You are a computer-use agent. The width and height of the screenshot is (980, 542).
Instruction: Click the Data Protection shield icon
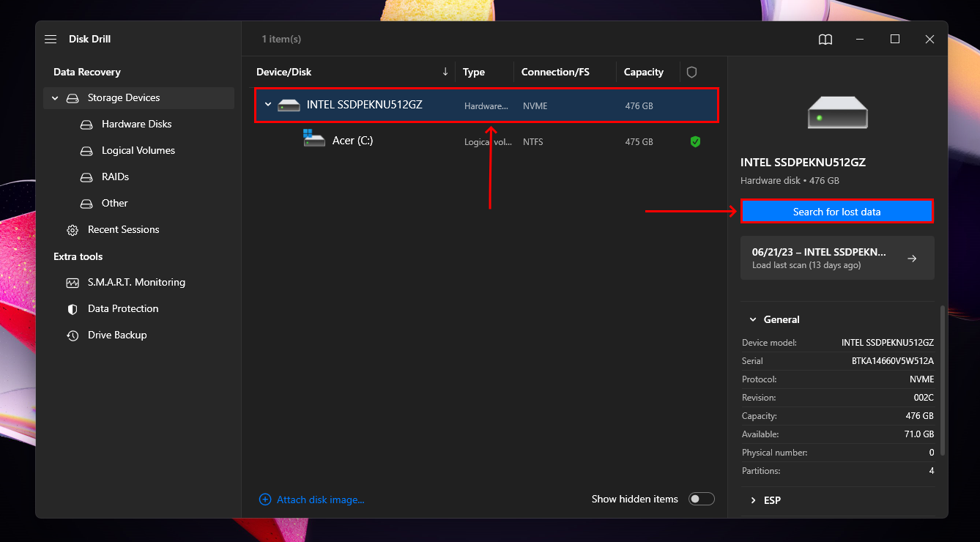[73, 309]
